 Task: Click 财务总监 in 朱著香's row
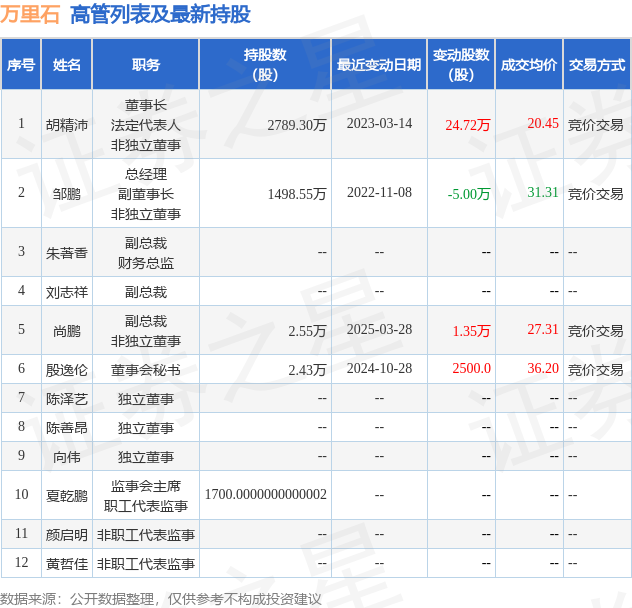[146, 263]
